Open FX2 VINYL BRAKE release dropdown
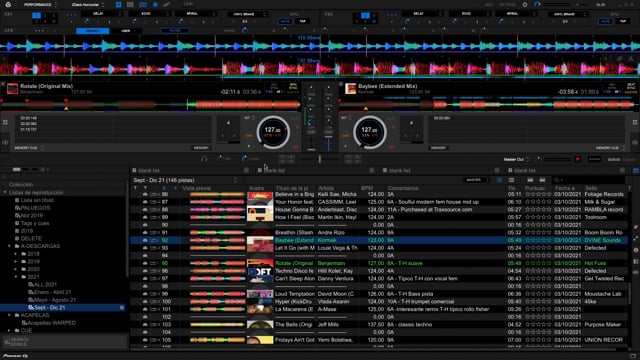This screenshot has height=360, width=640. [x=567, y=14]
